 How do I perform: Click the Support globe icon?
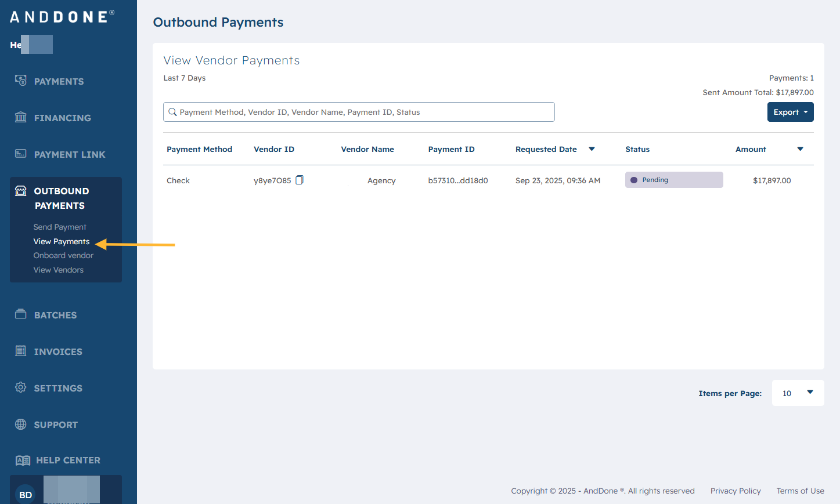pos(21,424)
